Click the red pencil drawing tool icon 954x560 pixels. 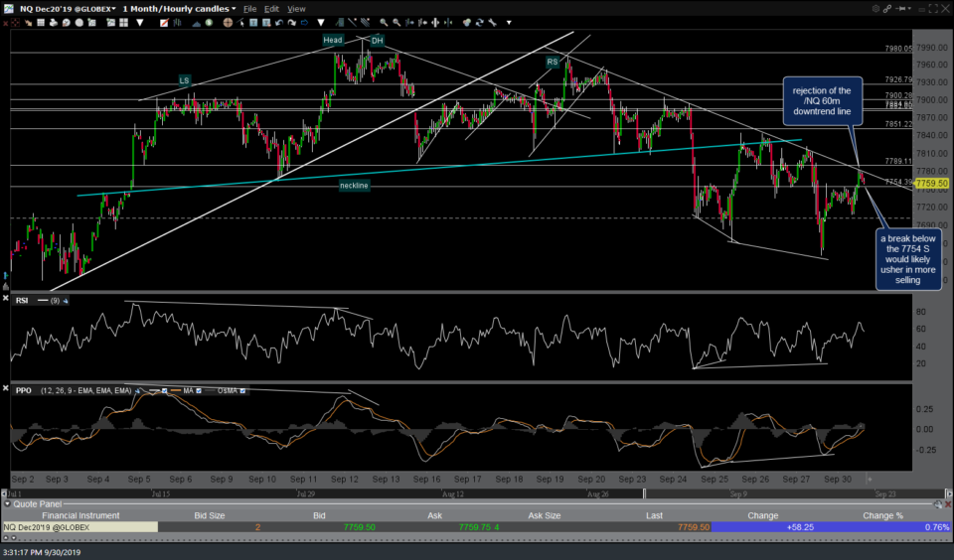pos(164,23)
